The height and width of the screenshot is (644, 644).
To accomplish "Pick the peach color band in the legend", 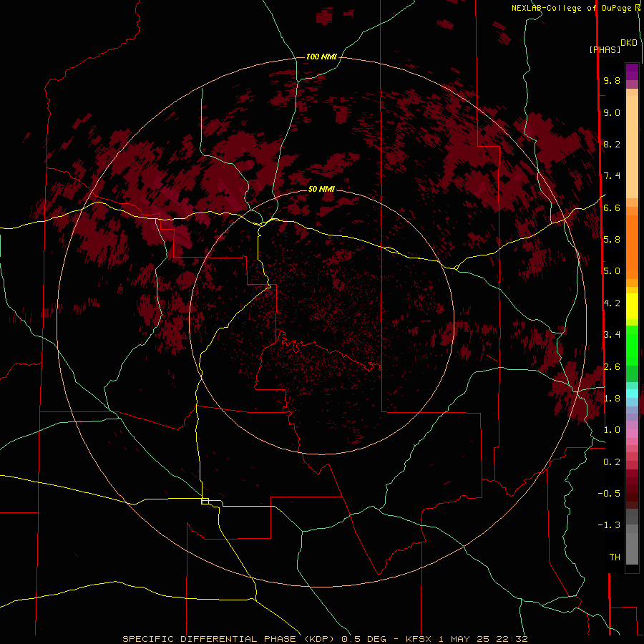I will [632, 147].
